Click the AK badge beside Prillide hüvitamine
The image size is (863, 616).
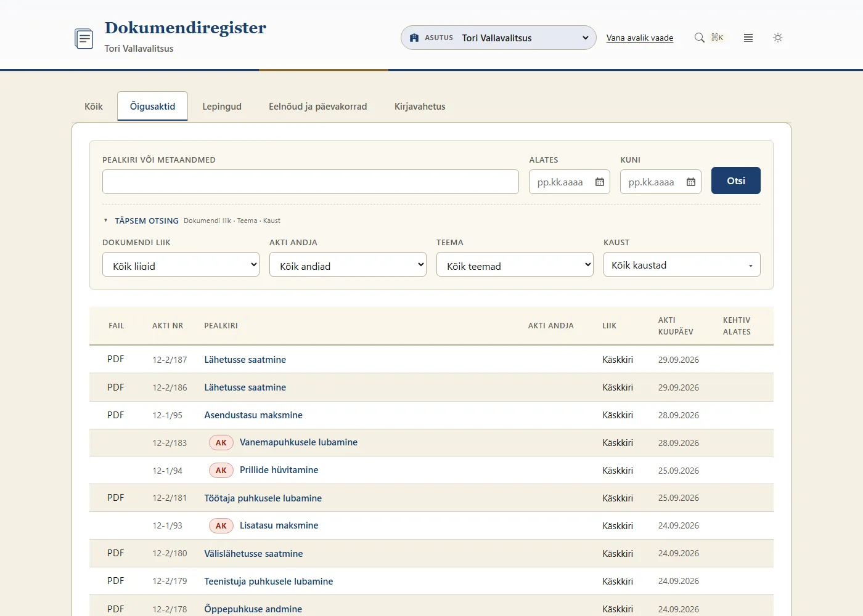[221, 470]
